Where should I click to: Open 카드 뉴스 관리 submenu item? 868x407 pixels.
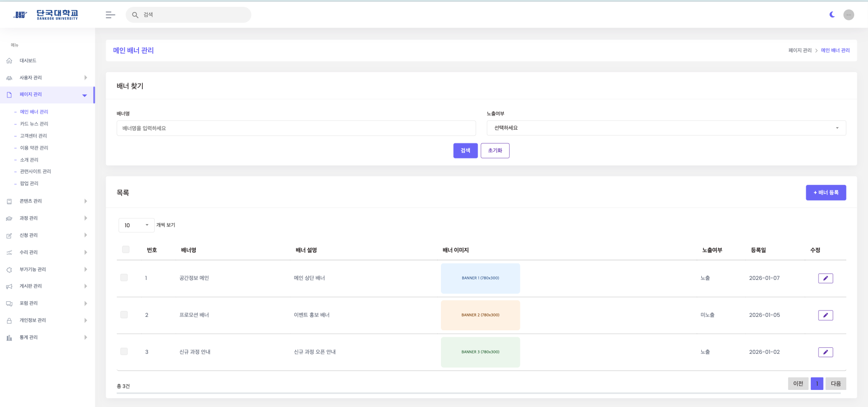coord(34,124)
